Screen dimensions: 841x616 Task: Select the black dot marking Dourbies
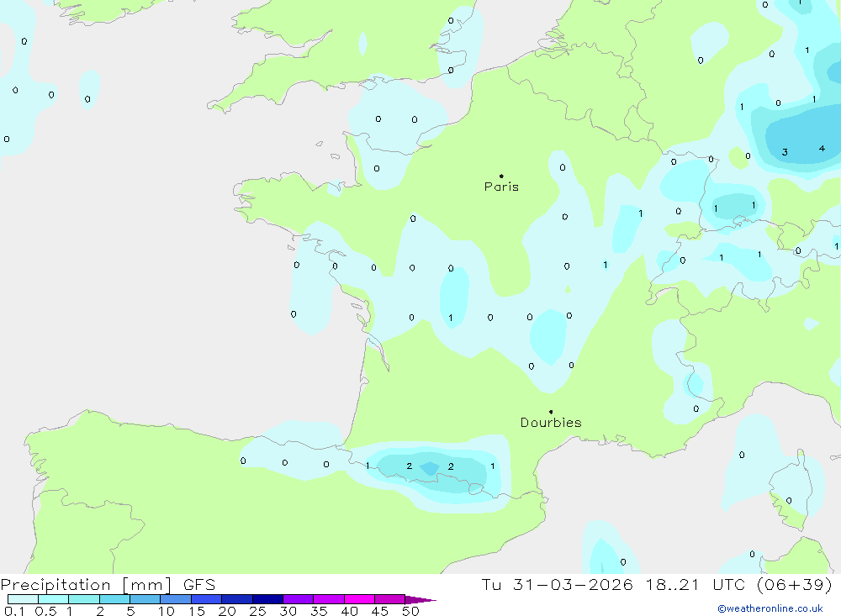551,412
